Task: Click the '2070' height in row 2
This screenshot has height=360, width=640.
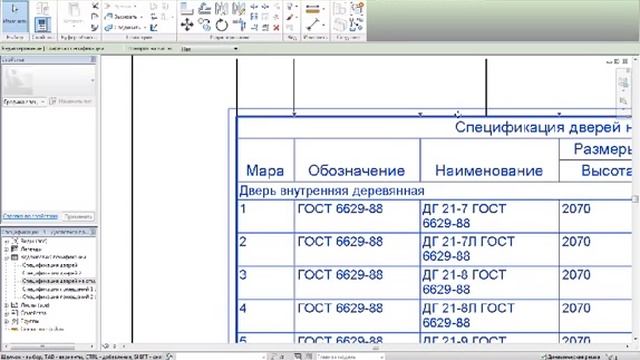Action: point(576,242)
